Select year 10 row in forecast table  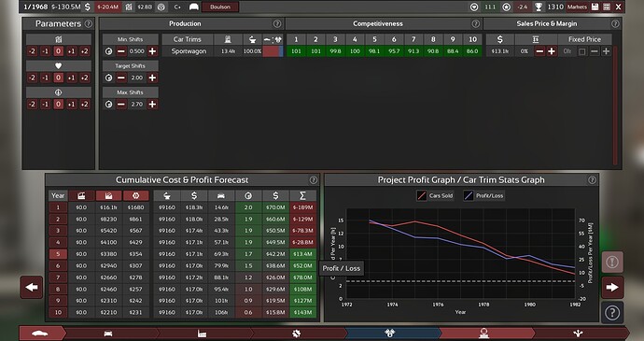click(58, 313)
